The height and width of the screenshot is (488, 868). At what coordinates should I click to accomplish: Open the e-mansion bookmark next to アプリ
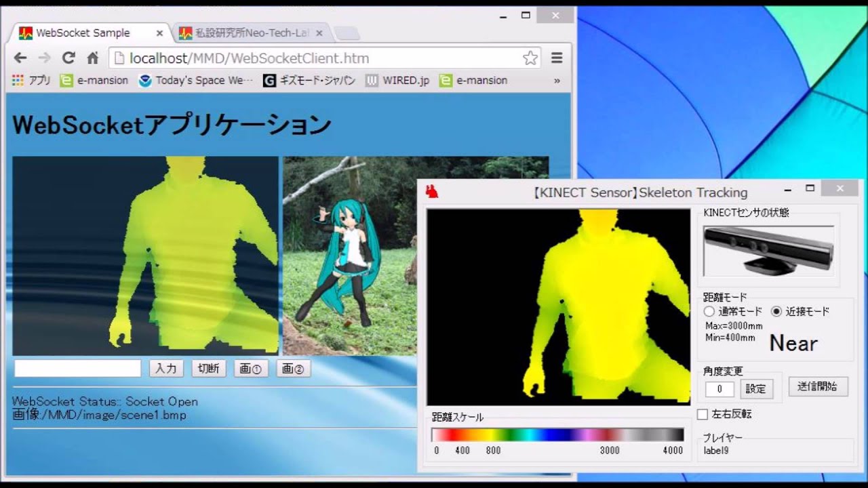pos(94,80)
